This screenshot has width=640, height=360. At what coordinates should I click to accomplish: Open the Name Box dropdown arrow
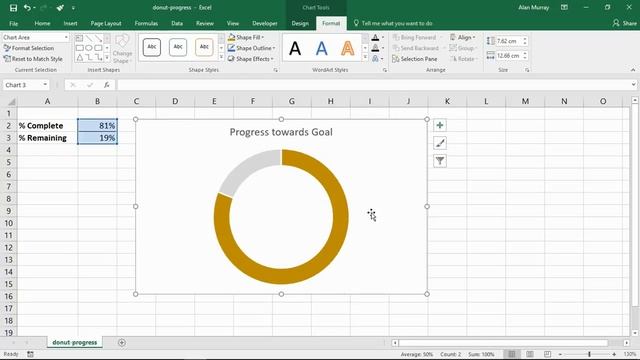[45, 85]
